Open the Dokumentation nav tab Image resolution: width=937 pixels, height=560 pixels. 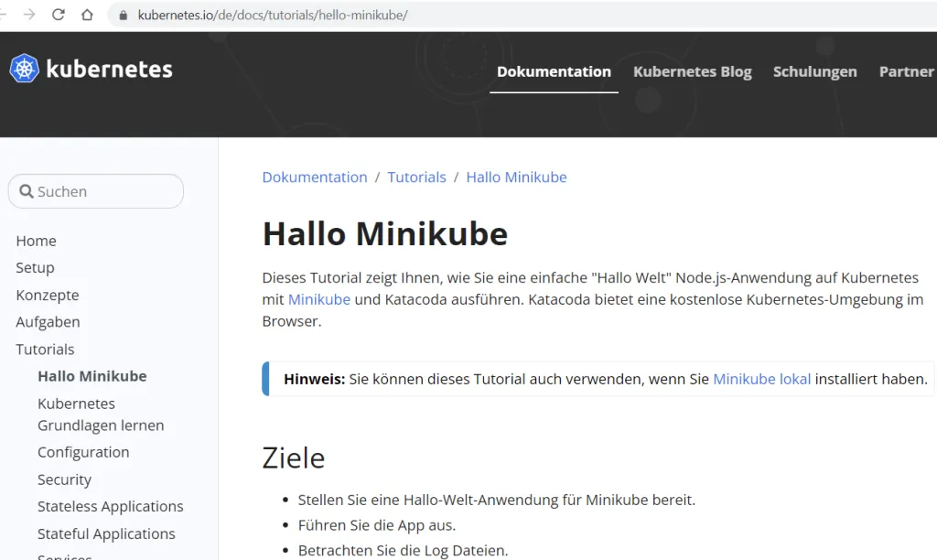point(554,71)
